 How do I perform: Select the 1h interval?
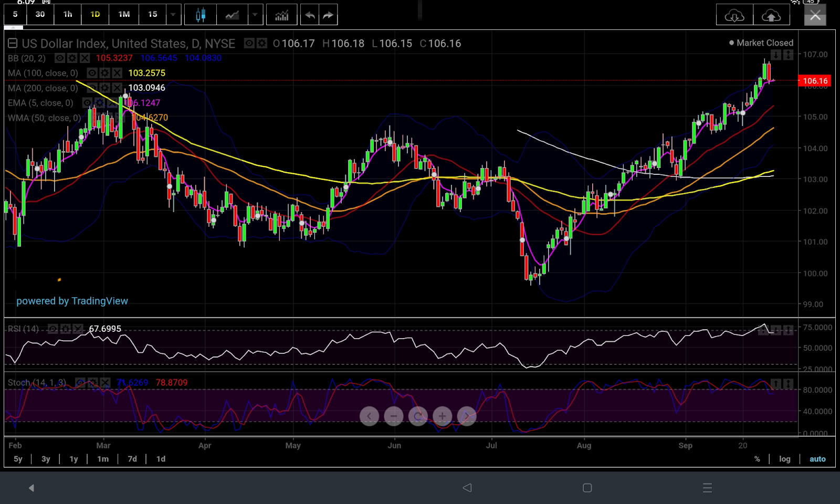point(68,14)
